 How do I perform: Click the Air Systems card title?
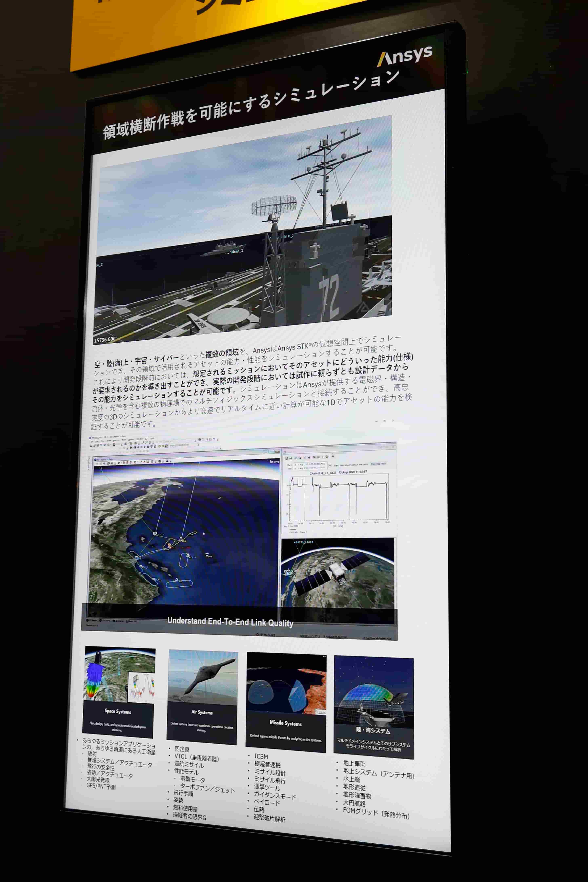(202, 712)
